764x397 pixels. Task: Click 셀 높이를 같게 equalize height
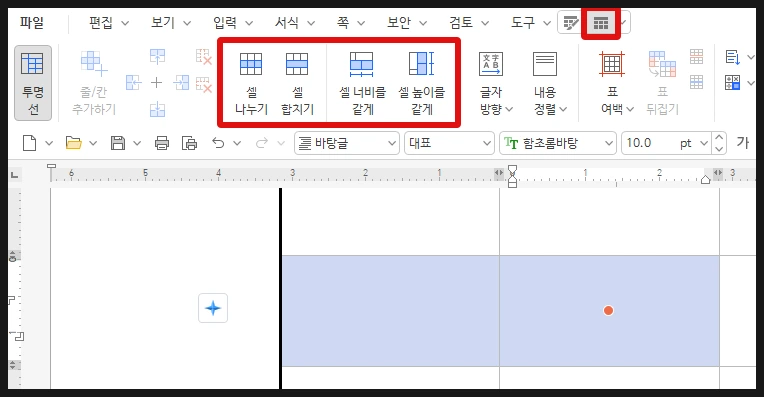421,83
